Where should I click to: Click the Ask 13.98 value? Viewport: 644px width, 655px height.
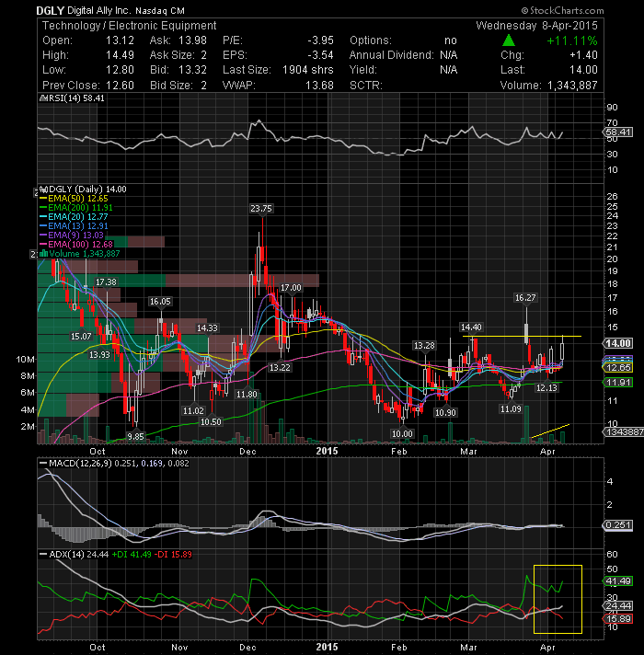192,40
